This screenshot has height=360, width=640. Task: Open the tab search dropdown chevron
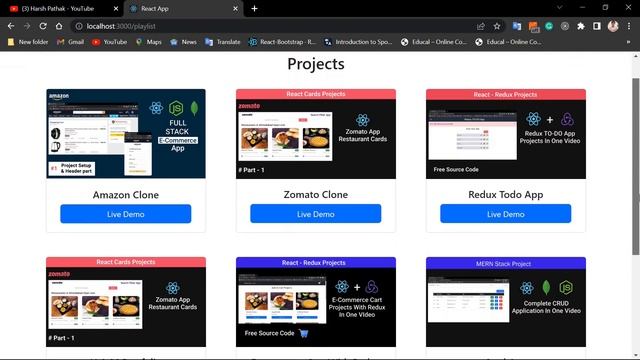(x=560, y=8)
